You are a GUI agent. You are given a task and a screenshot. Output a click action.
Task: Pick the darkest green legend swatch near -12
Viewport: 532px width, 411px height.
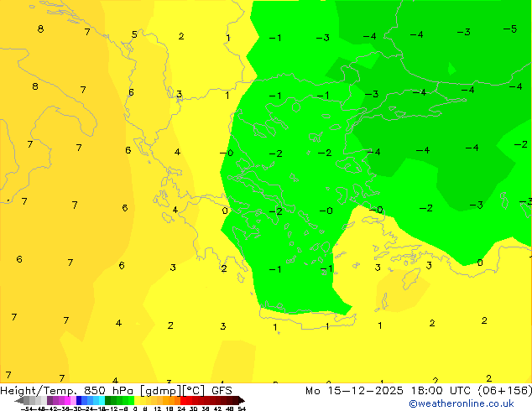click(107, 400)
